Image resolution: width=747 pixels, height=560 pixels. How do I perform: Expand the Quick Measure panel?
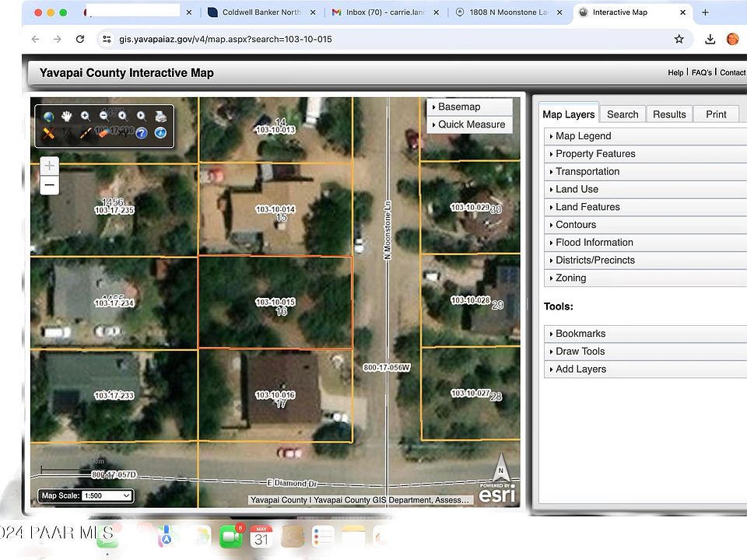(x=469, y=124)
